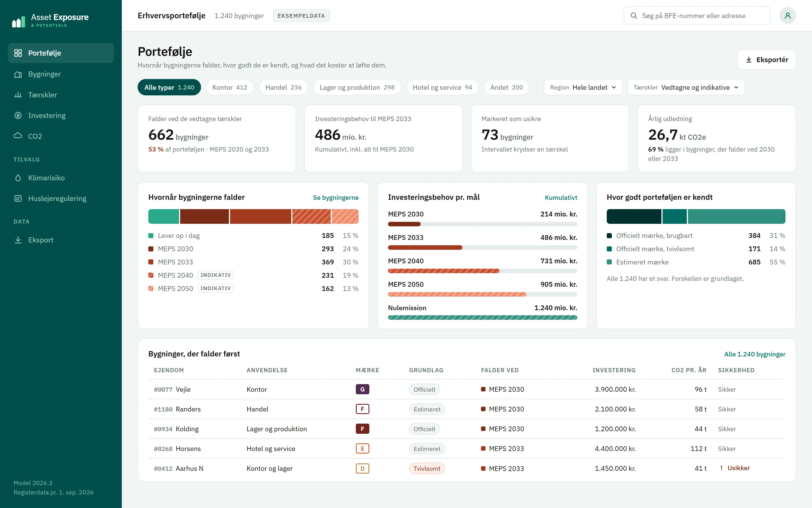The height and width of the screenshot is (508, 812).
Task: Click the Officielt grundlag pill for Vejle
Action: click(x=424, y=389)
